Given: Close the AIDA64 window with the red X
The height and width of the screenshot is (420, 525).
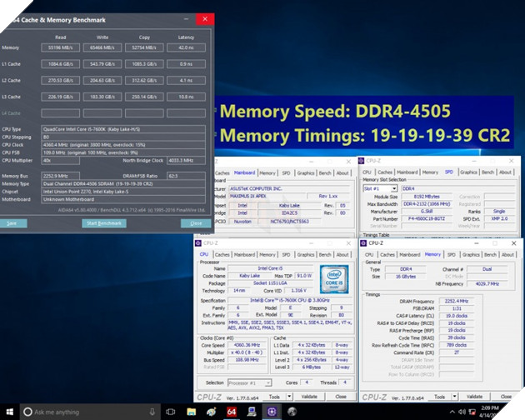Looking at the screenshot, I should pos(205,19).
